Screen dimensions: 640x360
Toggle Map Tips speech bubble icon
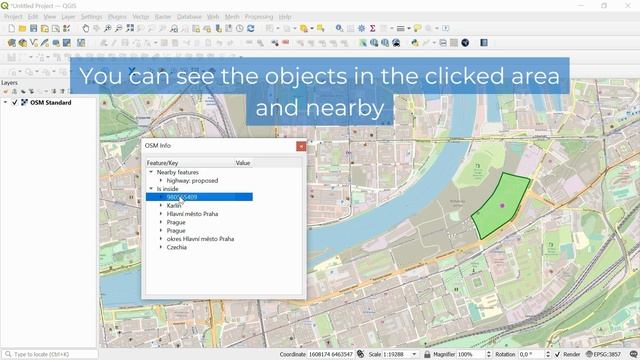tap(417, 28)
